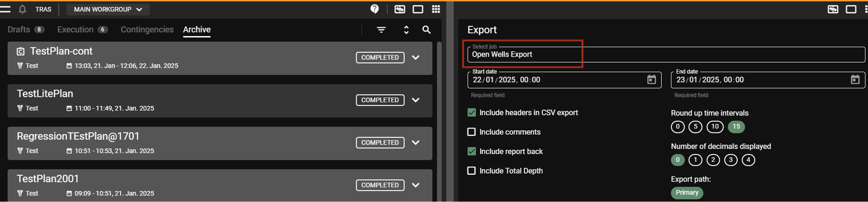This screenshot has height=202, width=868.
Task: Uncheck Include headers in CSV export
Action: coord(472,113)
